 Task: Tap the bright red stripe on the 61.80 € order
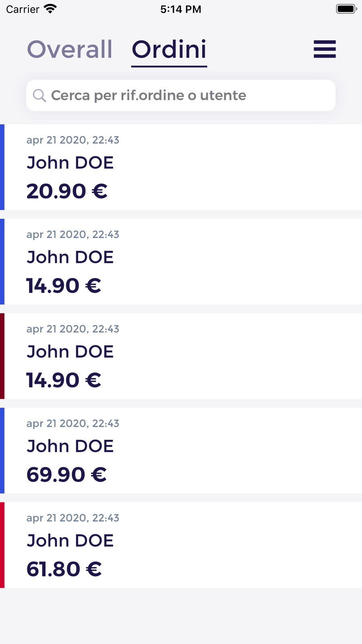2,545
